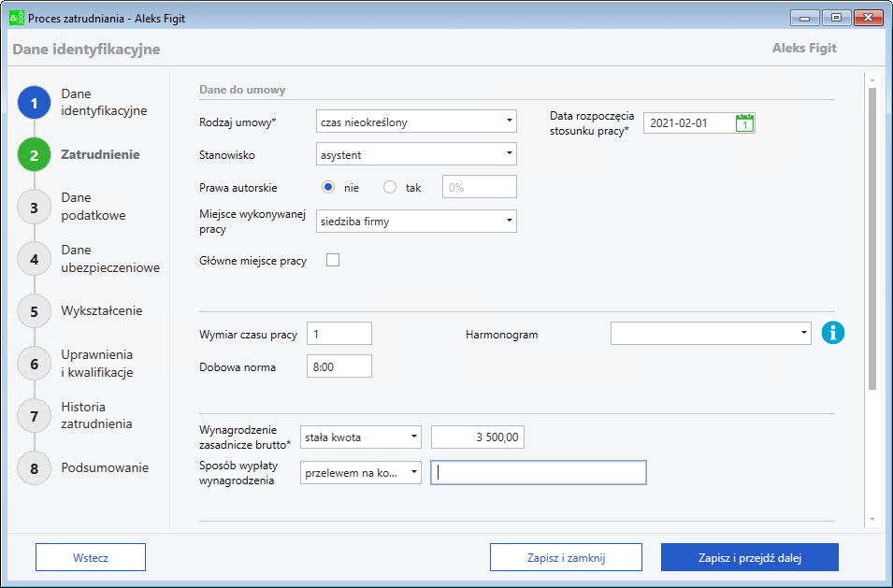Expand the Harmonogram combo box
This screenshot has height=588, width=893.
pyautogui.click(x=711, y=334)
